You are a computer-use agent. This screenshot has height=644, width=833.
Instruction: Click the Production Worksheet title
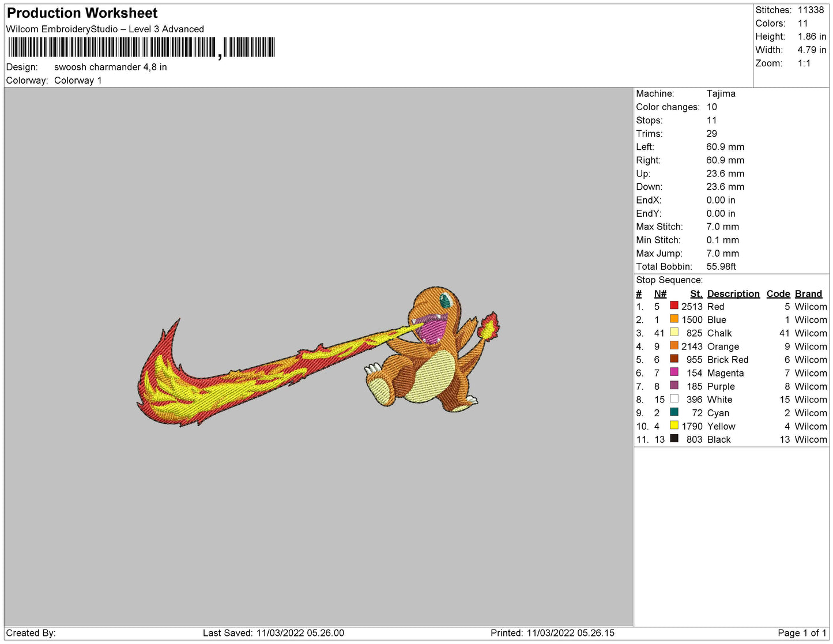click(x=82, y=13)
